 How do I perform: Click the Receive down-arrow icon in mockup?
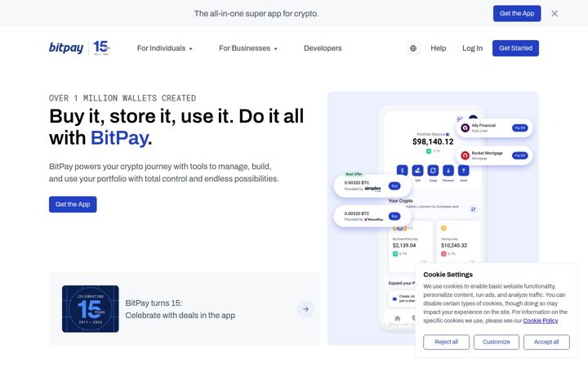pyautogui.click(x=448, y=170)
